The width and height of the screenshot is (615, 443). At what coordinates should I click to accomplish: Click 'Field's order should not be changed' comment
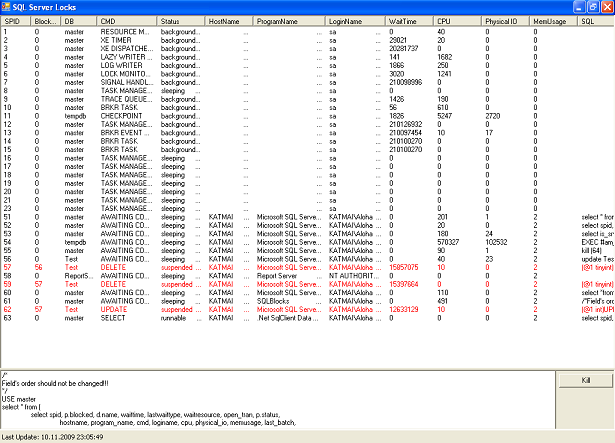point(55,383)
